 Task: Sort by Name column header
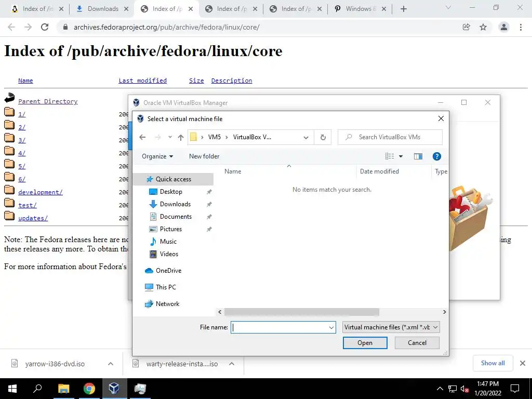[233, 171]
